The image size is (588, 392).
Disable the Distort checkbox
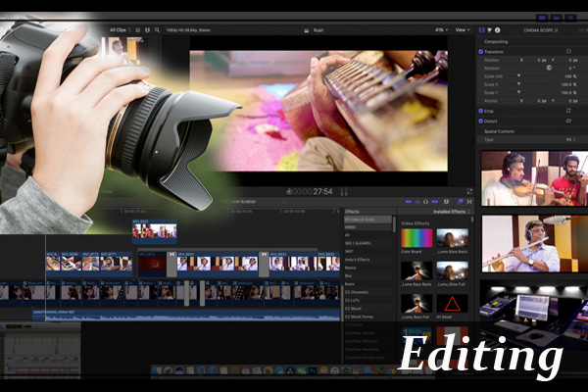[x=481, y=122]
